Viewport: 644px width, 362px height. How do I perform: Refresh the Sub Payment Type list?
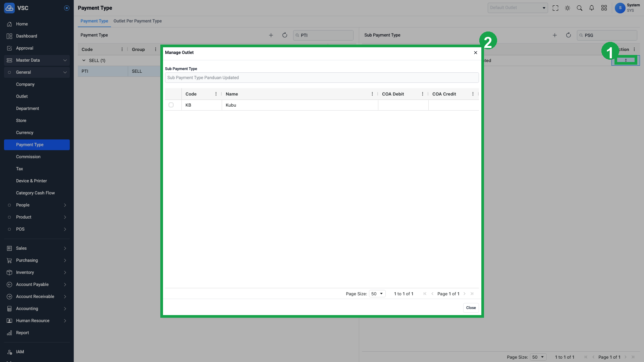(x=569, y=35)
